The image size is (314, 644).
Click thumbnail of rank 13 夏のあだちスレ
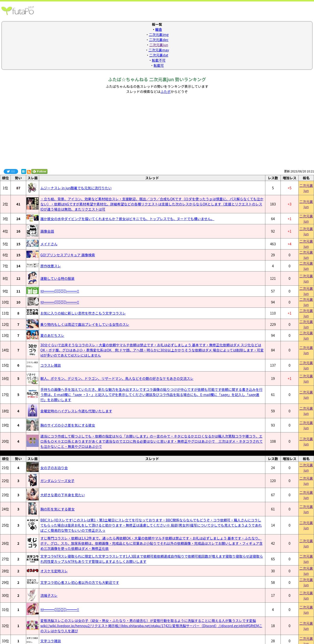33,336
